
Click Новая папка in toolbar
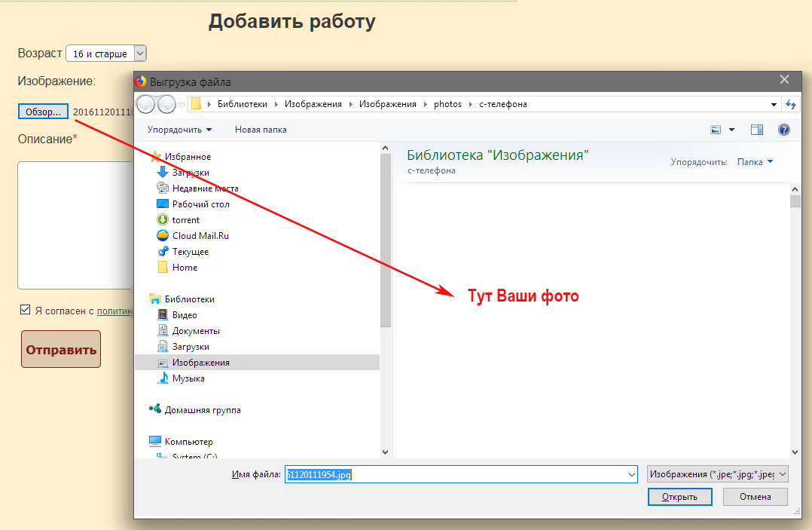tap(261, 130)
